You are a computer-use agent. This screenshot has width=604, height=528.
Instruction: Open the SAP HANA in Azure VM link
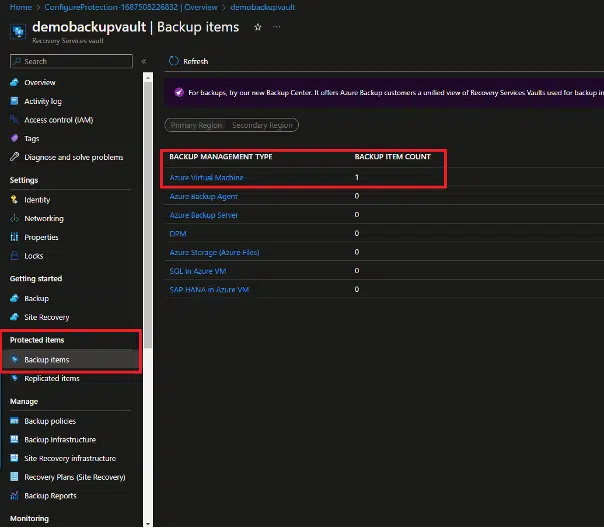pyautogui.click(x=209, y=290)
